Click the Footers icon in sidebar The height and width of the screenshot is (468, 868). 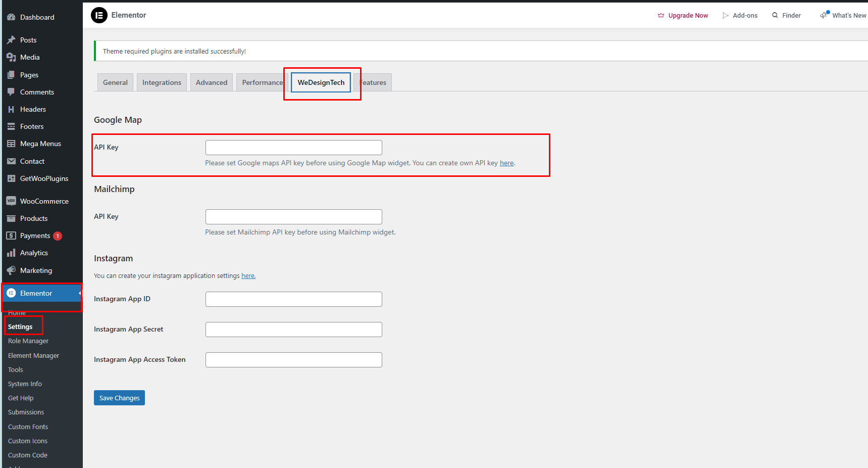click(x=11, y=126)
